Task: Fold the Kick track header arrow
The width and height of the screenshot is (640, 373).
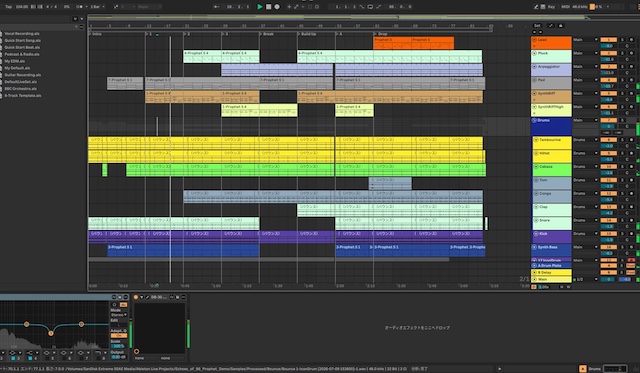Action: click(x=536, y=234)
